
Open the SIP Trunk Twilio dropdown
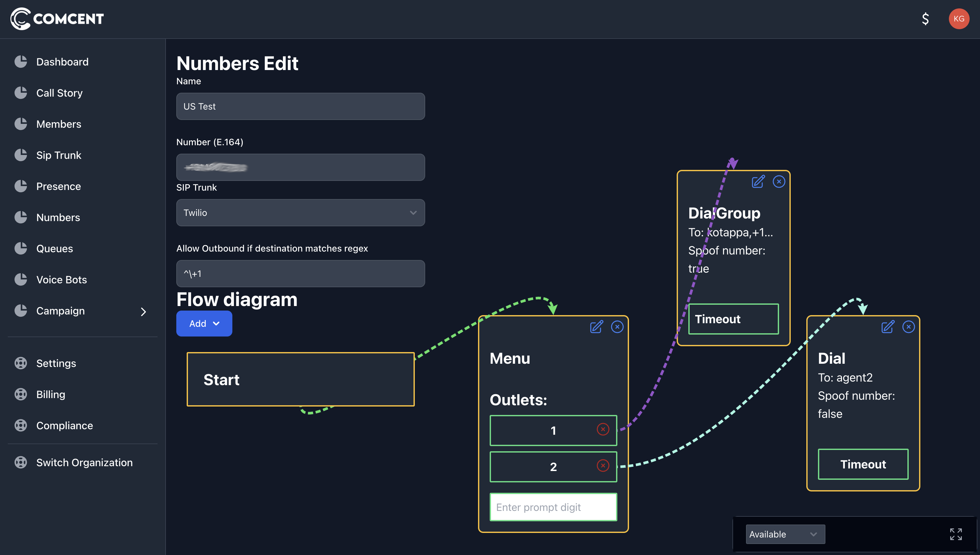click(301, 213)
